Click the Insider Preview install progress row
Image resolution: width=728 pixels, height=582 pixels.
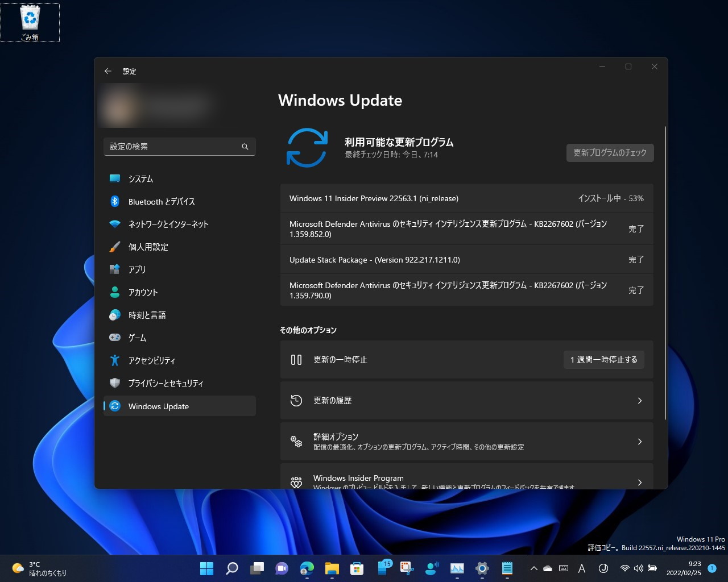click(x=466, y=198)
